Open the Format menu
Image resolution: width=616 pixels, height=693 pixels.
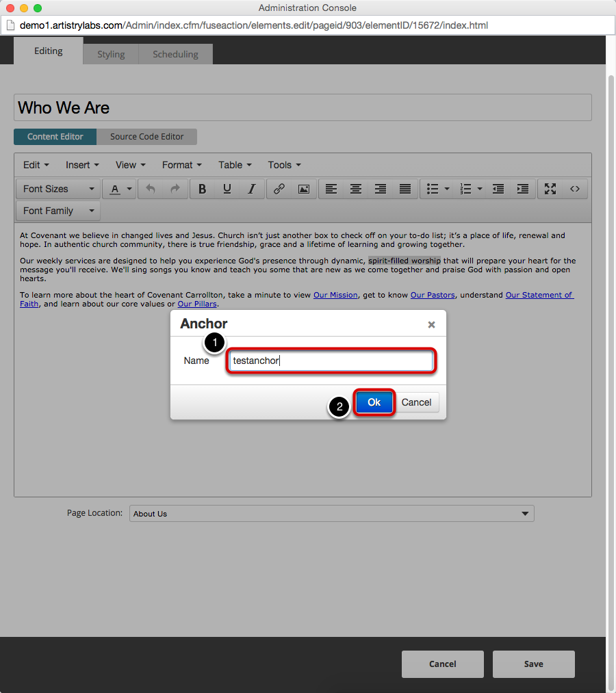click(x=182, y=165)
